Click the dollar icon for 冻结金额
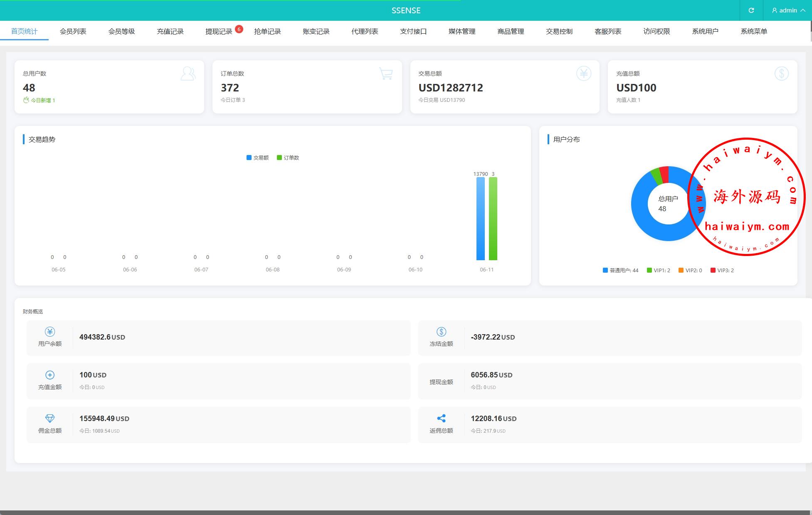Screen dimensions: 812x515 [x=441, y=332]
